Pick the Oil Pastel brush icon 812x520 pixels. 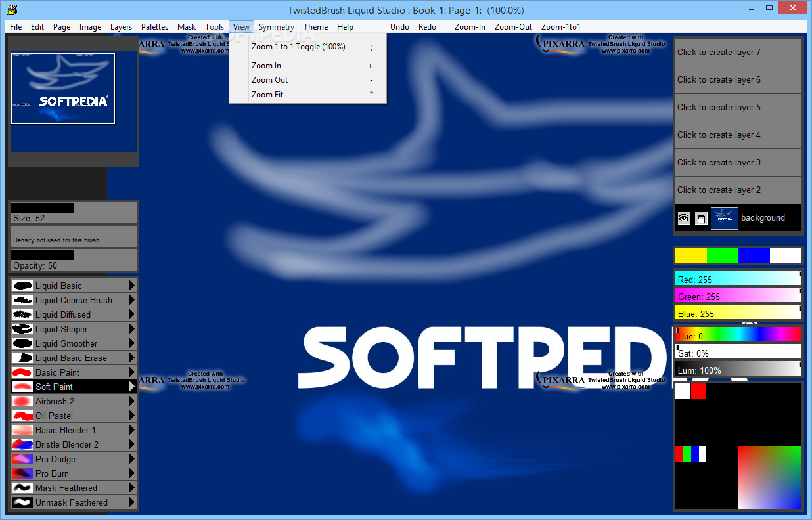click(22, 416)
